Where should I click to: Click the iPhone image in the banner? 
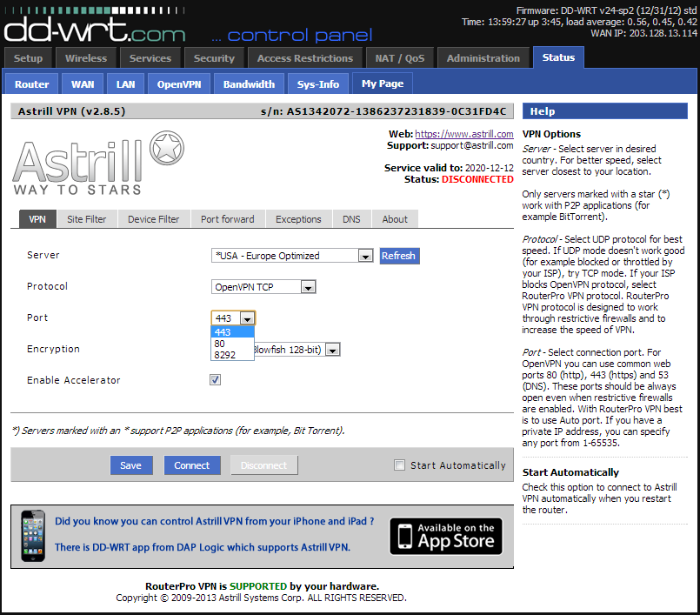coord(33,536)
